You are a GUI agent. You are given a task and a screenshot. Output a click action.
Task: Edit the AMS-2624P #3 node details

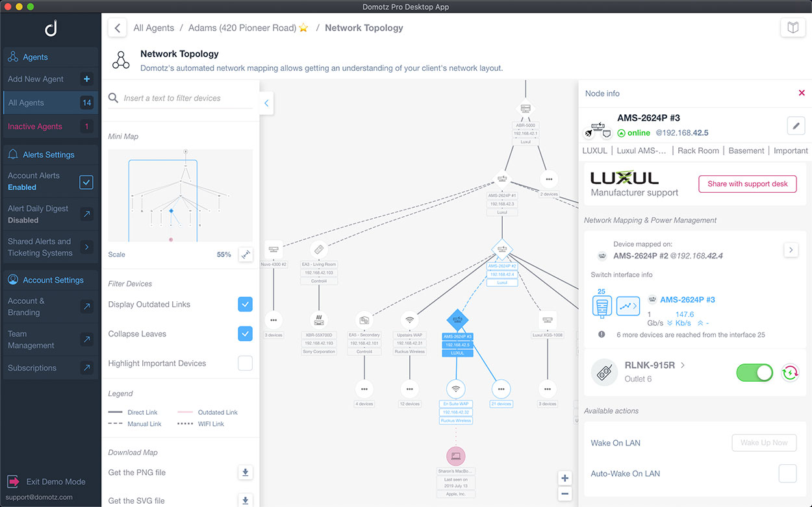click(796, 126)
